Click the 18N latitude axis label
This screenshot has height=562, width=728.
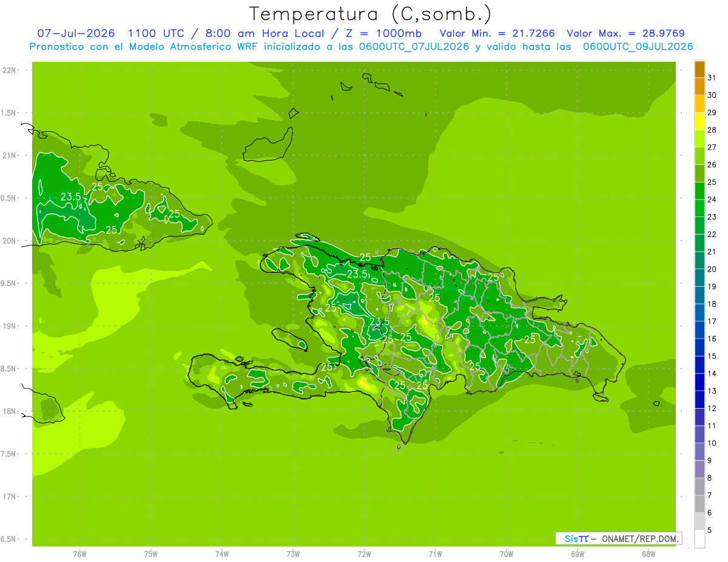(x=9, y=411)
